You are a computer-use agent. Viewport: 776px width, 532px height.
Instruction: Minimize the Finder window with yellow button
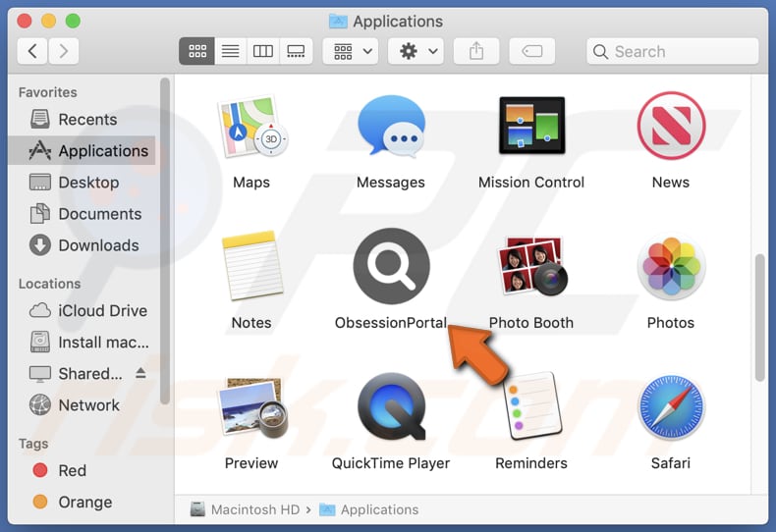pos(48,21)
